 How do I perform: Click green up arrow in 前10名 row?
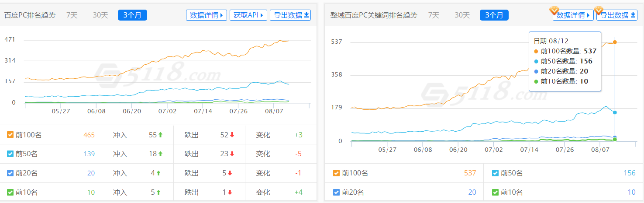tap(158, 192)
